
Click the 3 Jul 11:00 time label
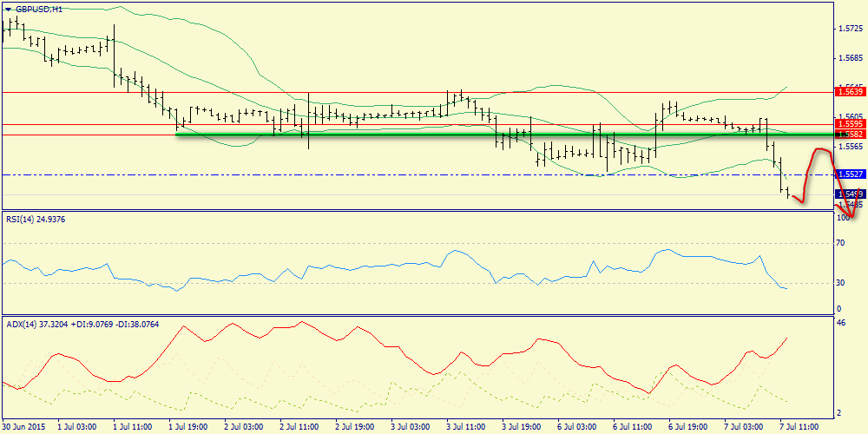(466, 427)
